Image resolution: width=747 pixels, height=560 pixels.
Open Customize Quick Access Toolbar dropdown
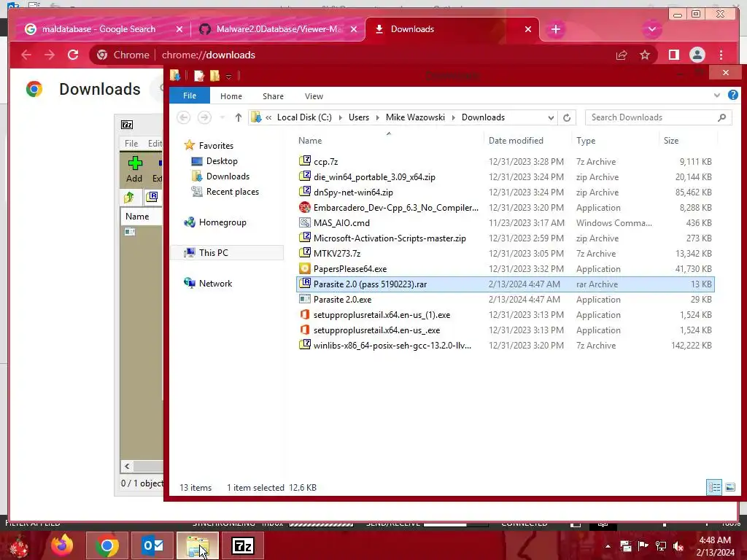tap(228, 76)
